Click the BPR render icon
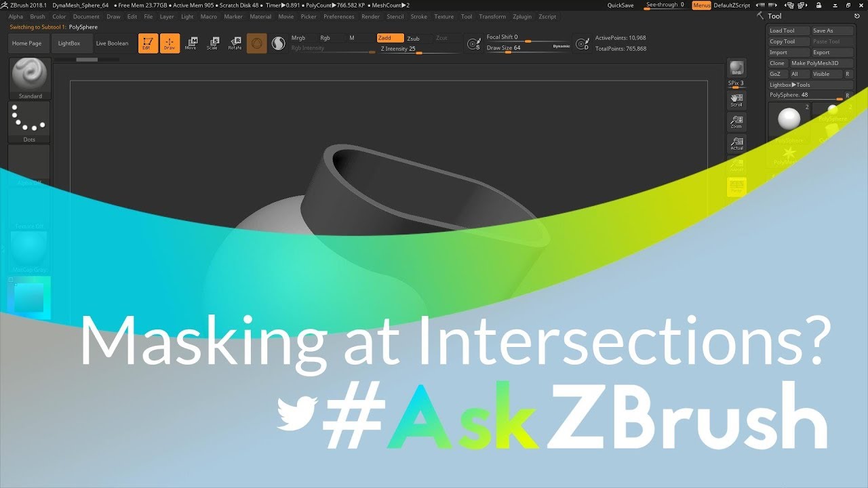This screenshot has height=488, width=868. click(736, 68)
